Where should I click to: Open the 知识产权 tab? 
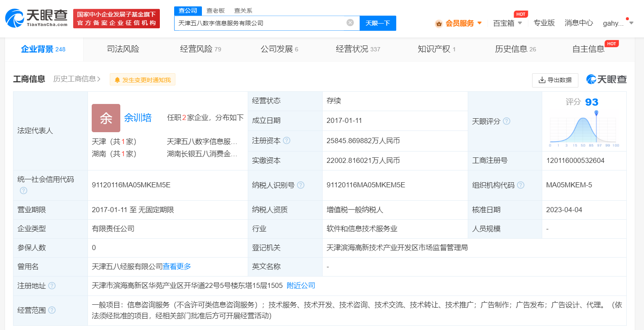(x=437, y=49)
